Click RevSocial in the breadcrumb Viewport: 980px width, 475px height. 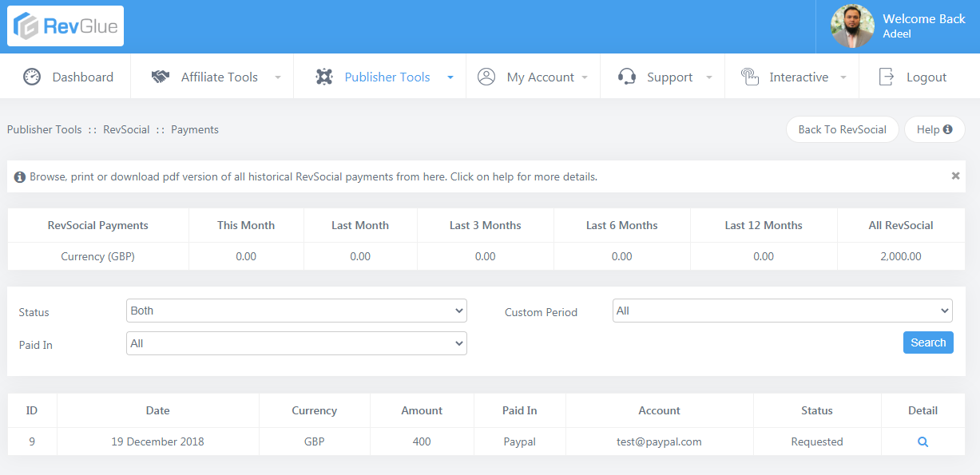126,129
